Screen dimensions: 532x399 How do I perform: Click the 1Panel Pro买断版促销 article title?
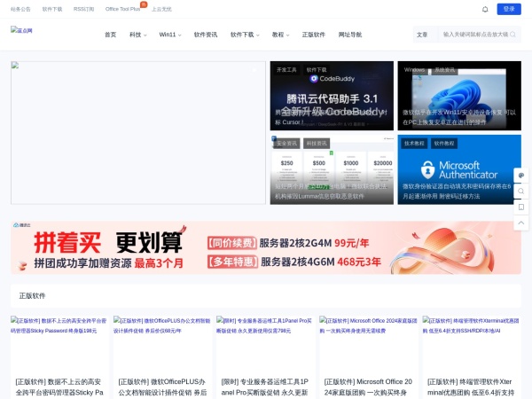(266, 387)
